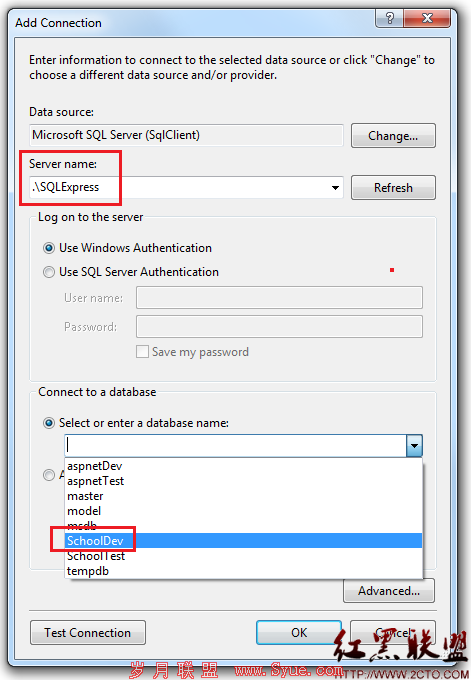Click the Refresh servers button
The height and width of the screenshot is (680, 471).
[x=393, y=188]
